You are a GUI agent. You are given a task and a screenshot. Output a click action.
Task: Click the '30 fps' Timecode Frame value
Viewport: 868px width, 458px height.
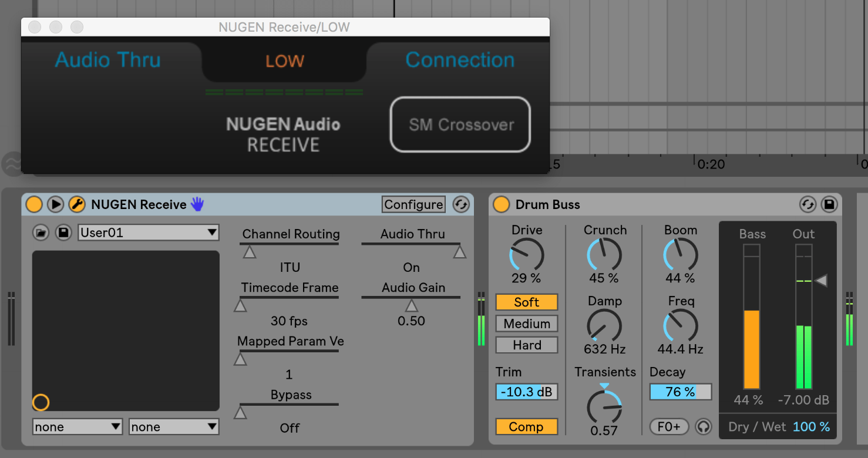point(290,321)
